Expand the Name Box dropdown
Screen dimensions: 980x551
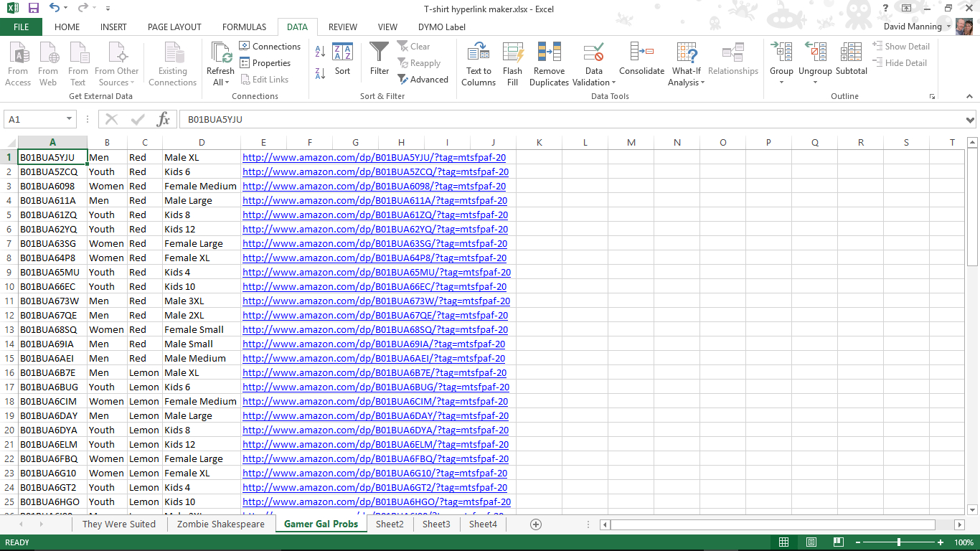pos(70,120)
